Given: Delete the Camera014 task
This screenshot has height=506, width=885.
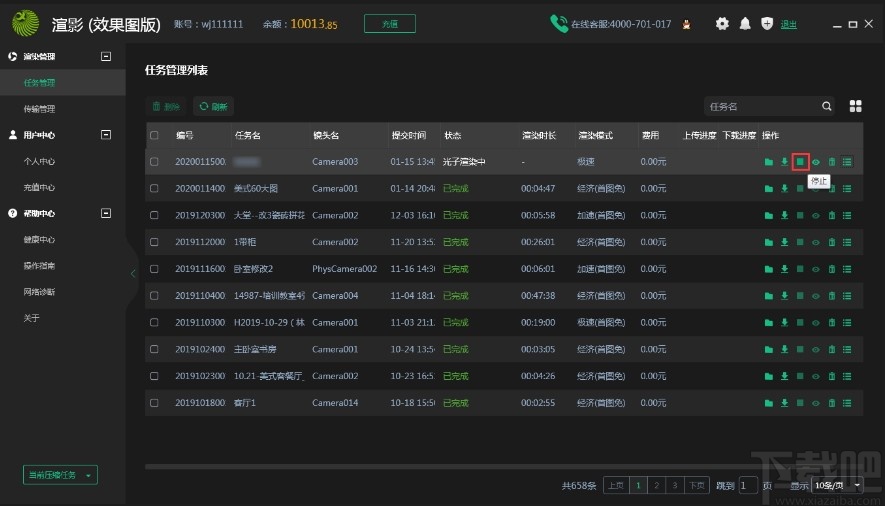Looking at the screenshot, I should point(831,403).
